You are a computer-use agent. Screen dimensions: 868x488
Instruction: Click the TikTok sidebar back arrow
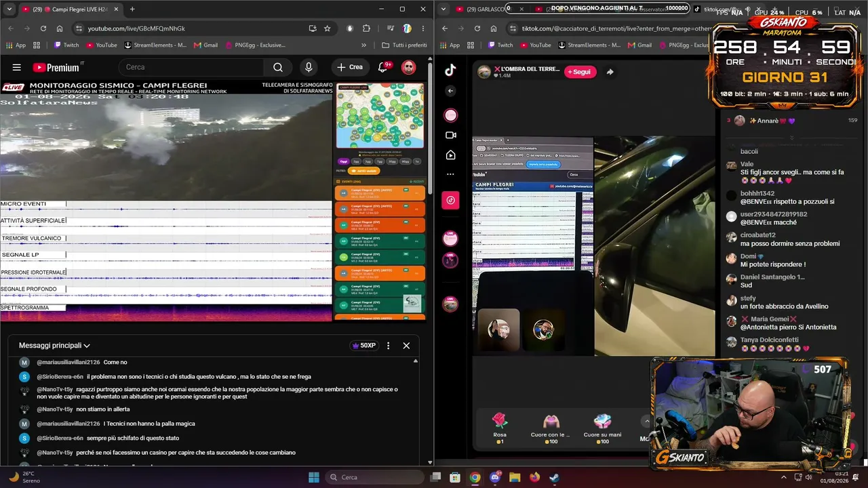point(450,91)
